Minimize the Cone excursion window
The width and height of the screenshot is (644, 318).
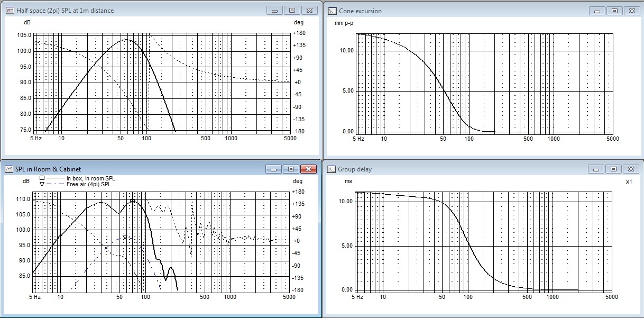(597, 10)
